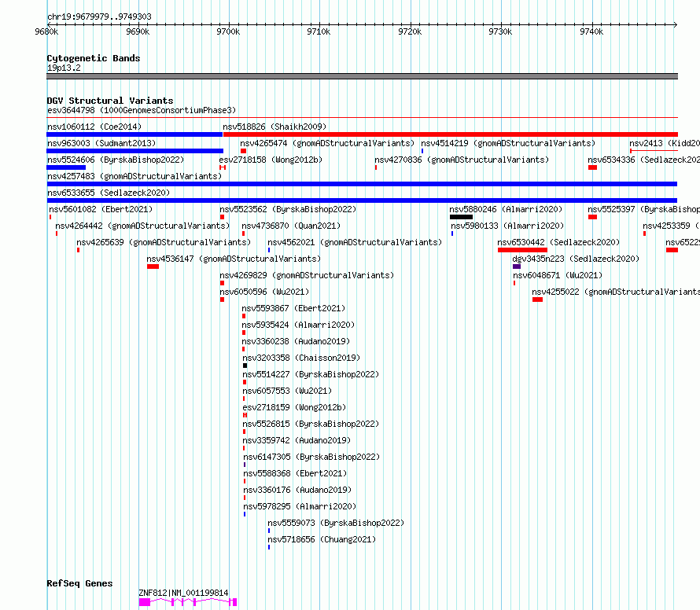Screen dimensions: 700x610
Task: Open nsv6048671 (Wu2021) label
Action: [558, 275]
